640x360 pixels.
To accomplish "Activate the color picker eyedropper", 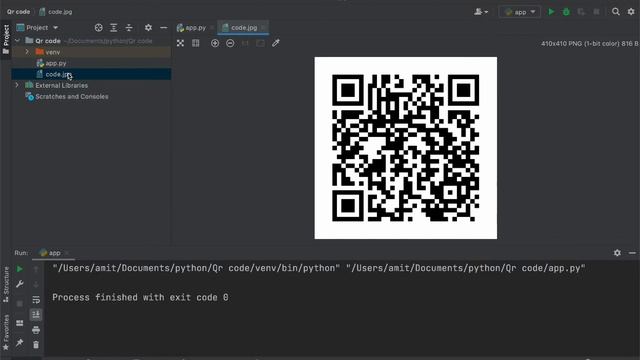I will [276, 43].
